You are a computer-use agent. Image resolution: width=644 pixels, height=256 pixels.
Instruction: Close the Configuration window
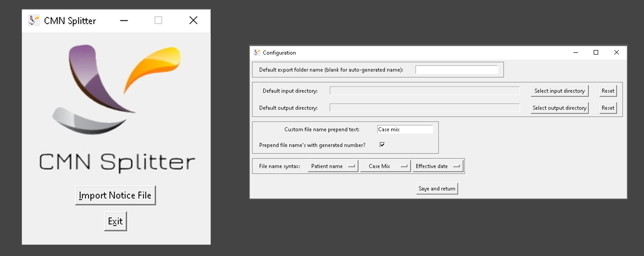[x=616, y=53]
